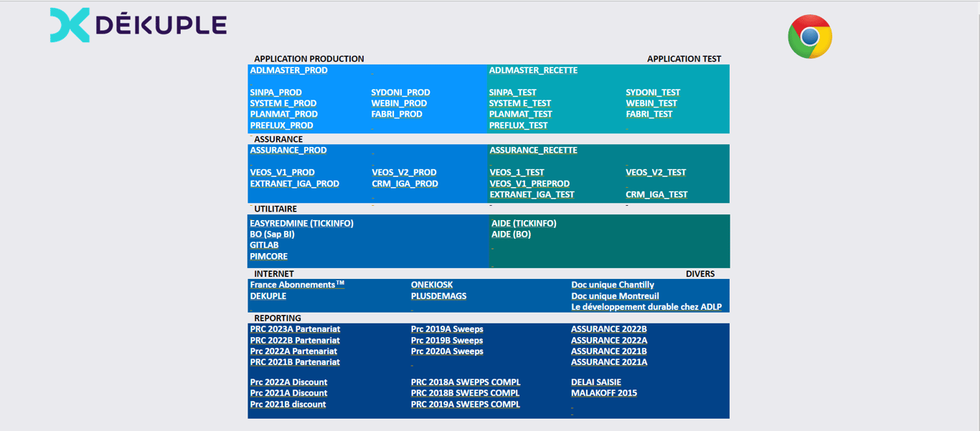Viewport: 980px width, 431px height.
Task: Open SYDONI_TEST application
Action: [x=653, y=93]
